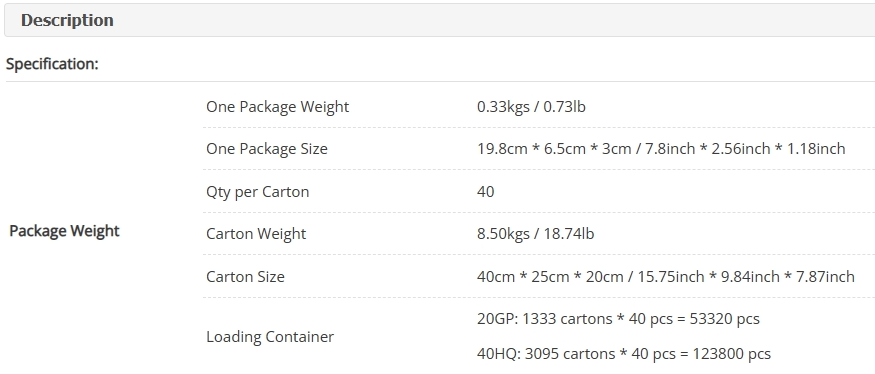Screen dimensions: 875x374
Task: Select the Carton Size label
Action: tap(246, 277)
